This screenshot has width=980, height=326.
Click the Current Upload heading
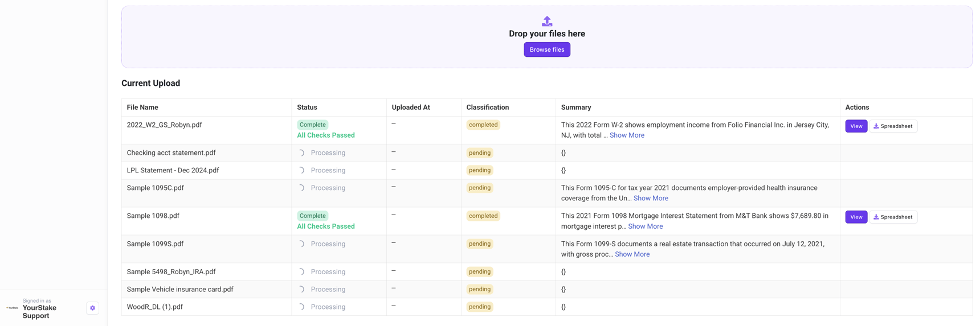(x=150, y=83)
